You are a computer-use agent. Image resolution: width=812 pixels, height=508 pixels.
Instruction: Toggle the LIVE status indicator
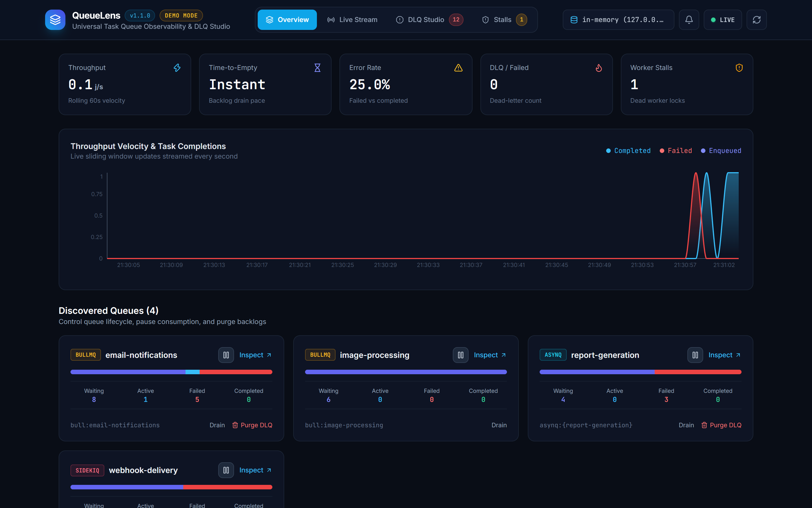point(723,20)
